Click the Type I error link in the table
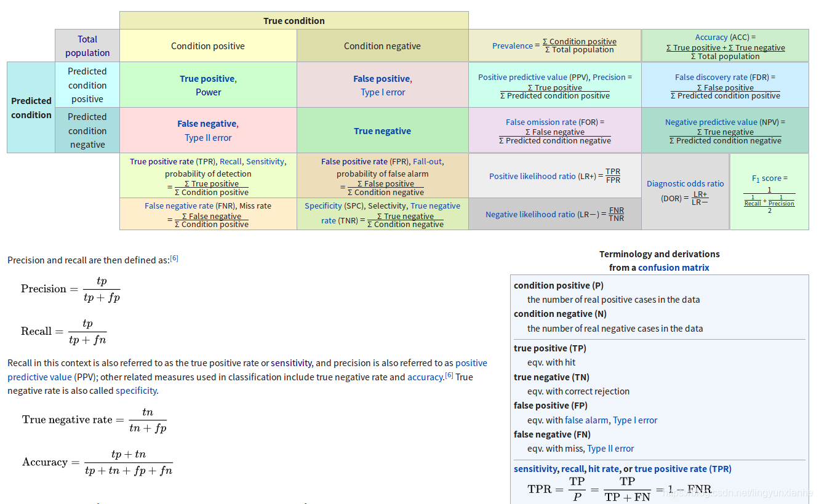The height and width of the screenshot is (504, 819). [383, 92]
